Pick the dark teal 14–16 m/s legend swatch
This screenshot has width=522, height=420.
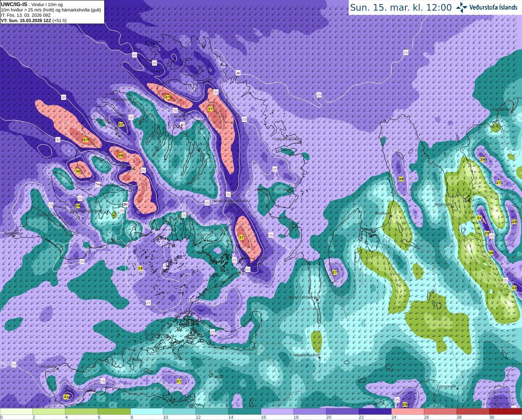pyautogui.click(x=245, y=411)
